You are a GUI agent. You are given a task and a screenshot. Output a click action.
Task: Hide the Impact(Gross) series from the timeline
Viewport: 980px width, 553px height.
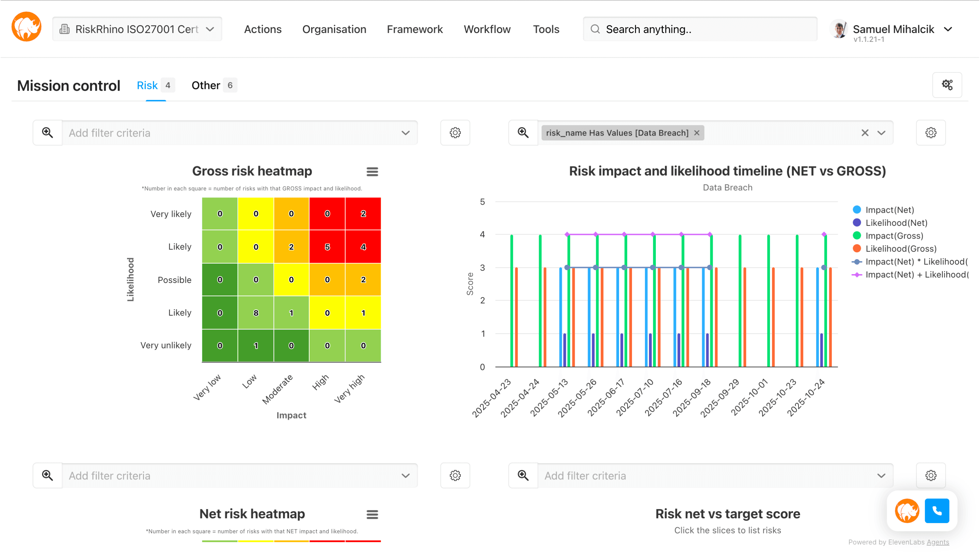click(x=894, y=235)
